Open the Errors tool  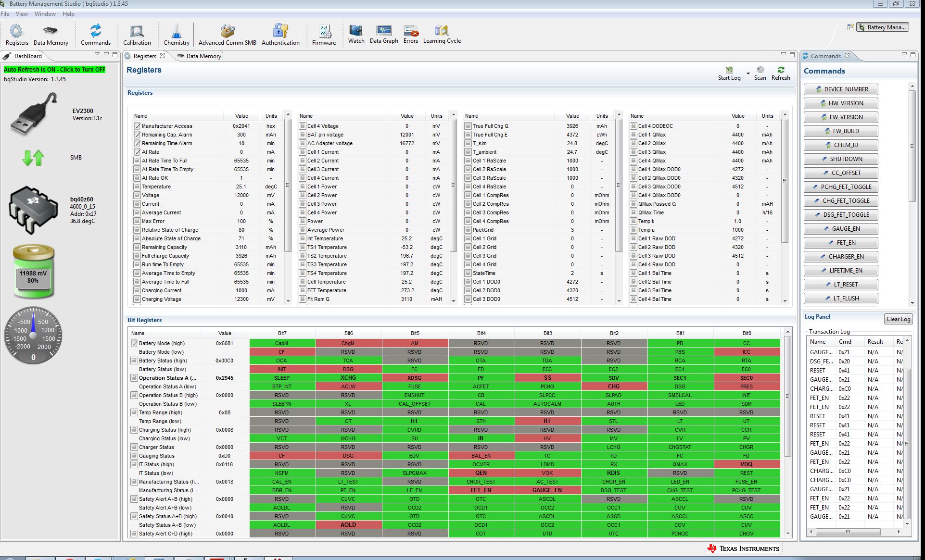tap(410, 34)
